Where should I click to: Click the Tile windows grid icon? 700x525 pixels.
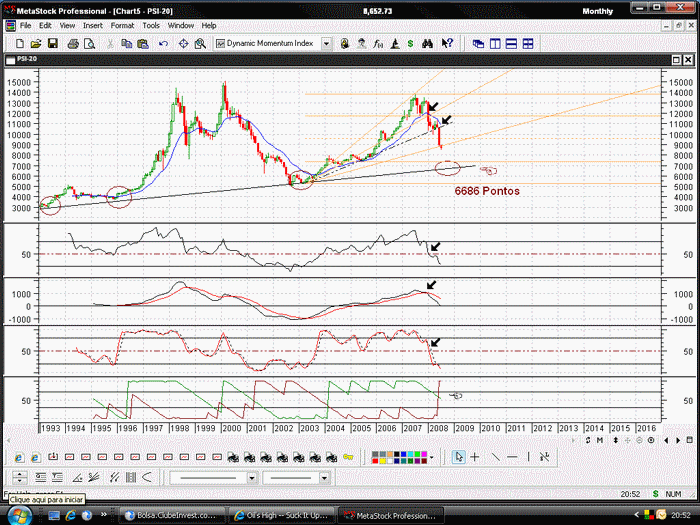[528, 43]
